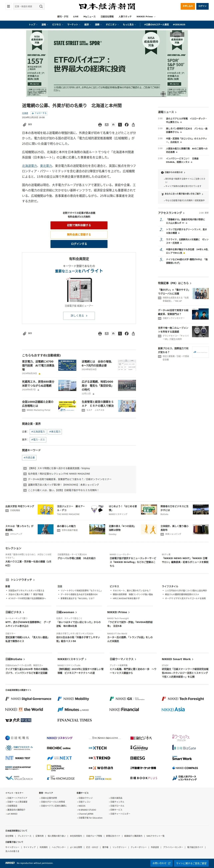Click the orange お申し込み button

pos(188,6)
